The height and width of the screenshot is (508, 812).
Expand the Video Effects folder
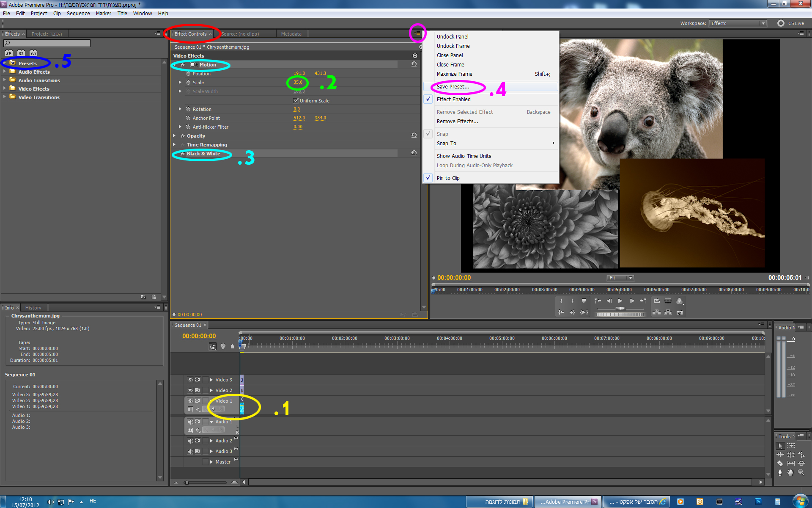pyautogui.click(x=5, y=89)
